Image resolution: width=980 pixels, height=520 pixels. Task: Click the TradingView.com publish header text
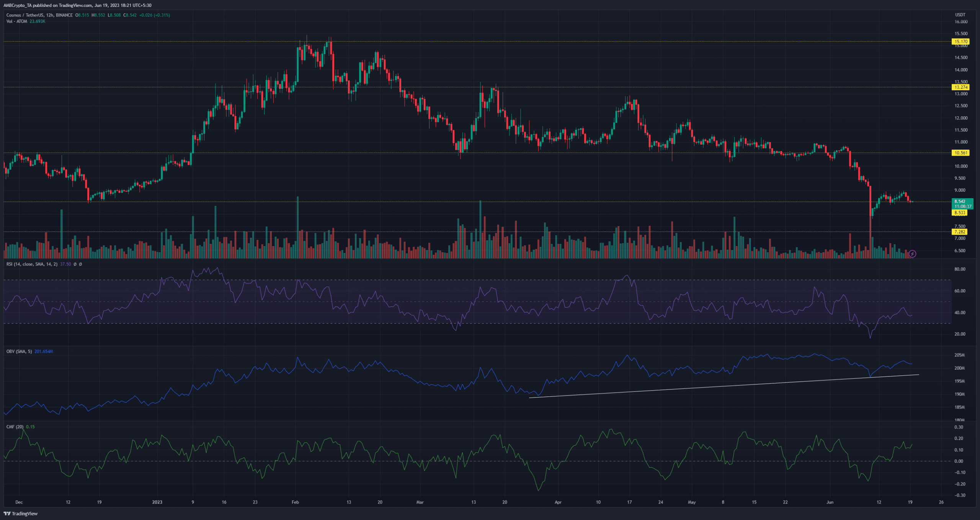click(78, 5)
